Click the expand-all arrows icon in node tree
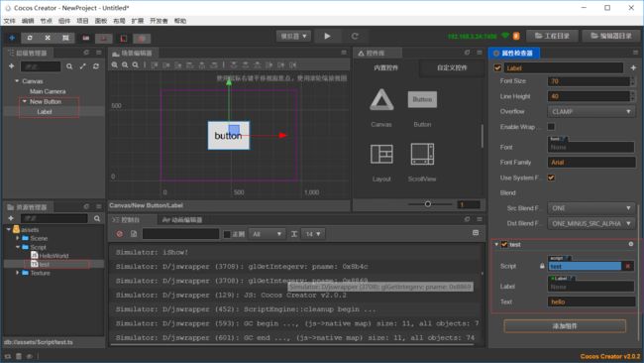 (82, 66)
